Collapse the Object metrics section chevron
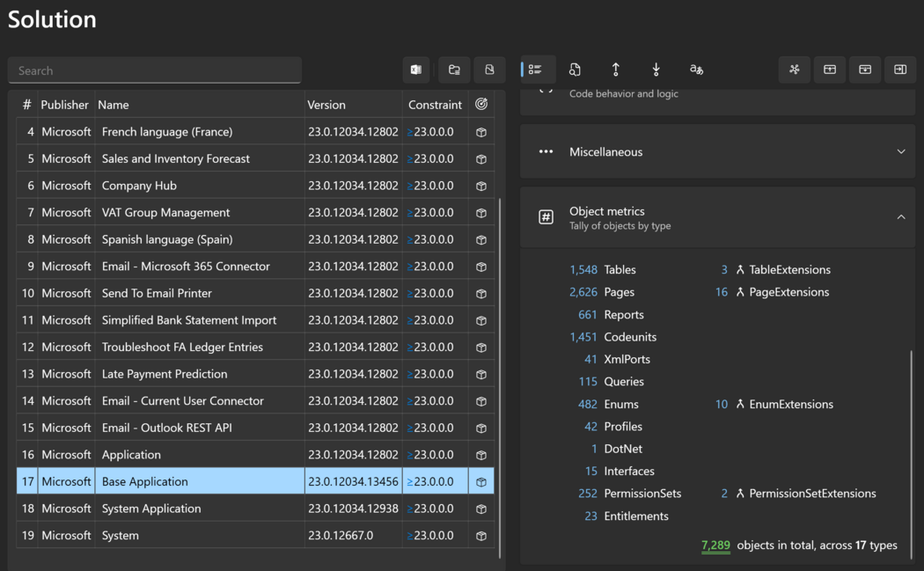 coord(901,216)
